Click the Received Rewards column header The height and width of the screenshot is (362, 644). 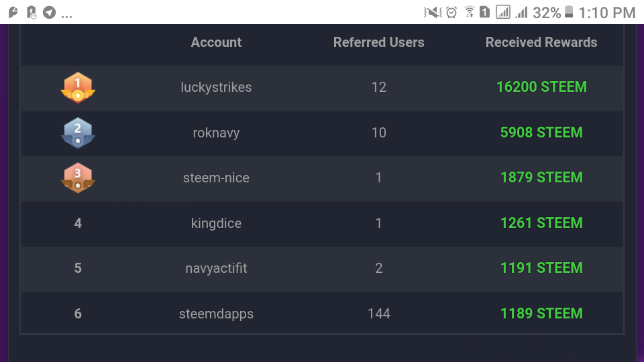coord(541,42)
